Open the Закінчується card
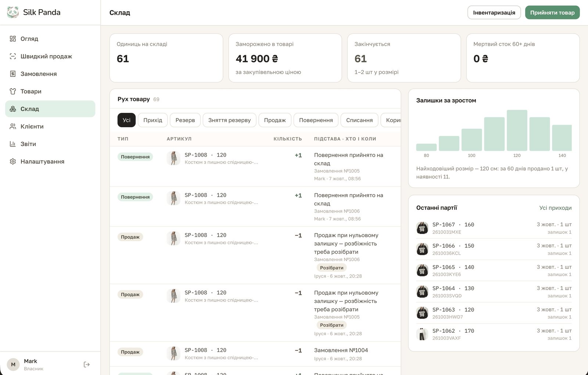Image resolution: width=588 pixels, height=375 pixels. tap(404, 58)
